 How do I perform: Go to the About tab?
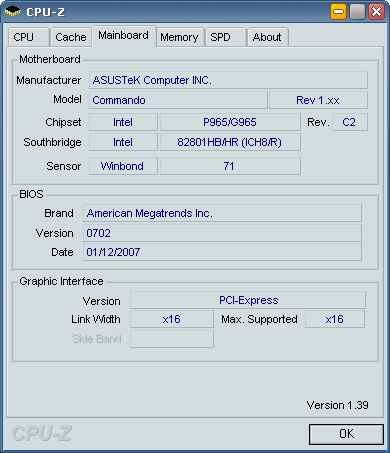[x=267, y=37]
